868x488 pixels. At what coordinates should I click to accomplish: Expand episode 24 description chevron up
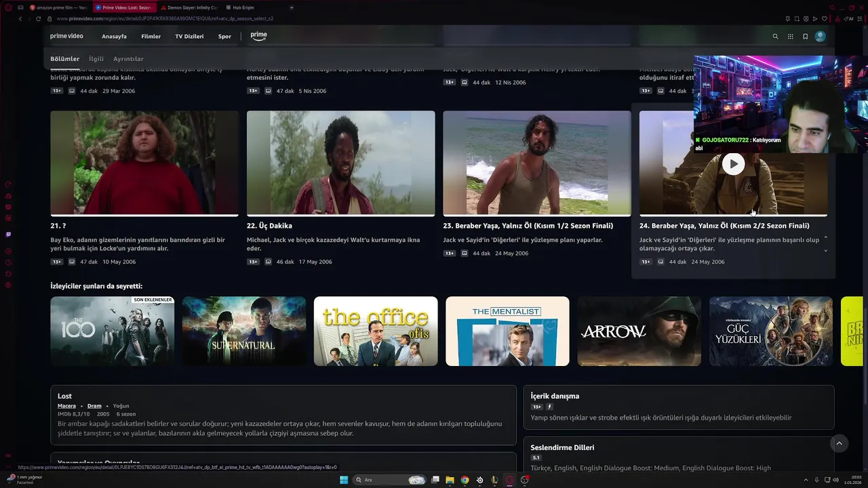coord(825,237)
